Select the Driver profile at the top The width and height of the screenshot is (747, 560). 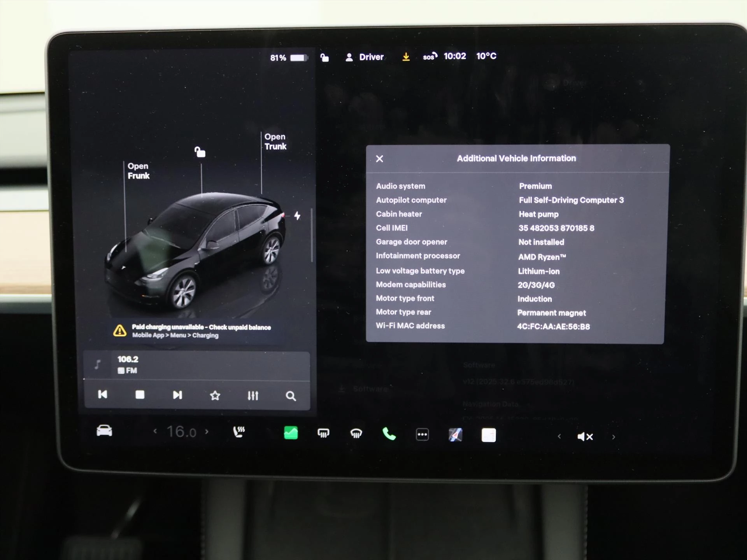pos(365,57)
